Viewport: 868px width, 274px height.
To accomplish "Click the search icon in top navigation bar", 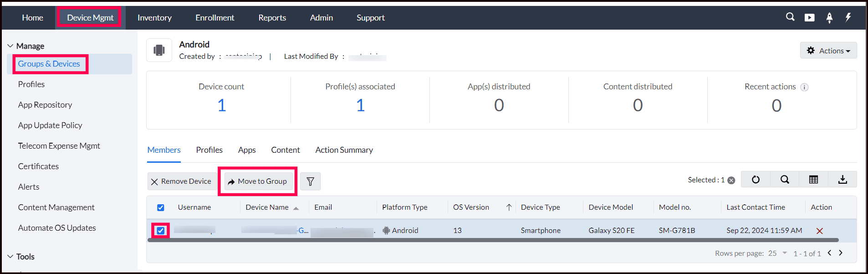I will click(x=790, y=17).
